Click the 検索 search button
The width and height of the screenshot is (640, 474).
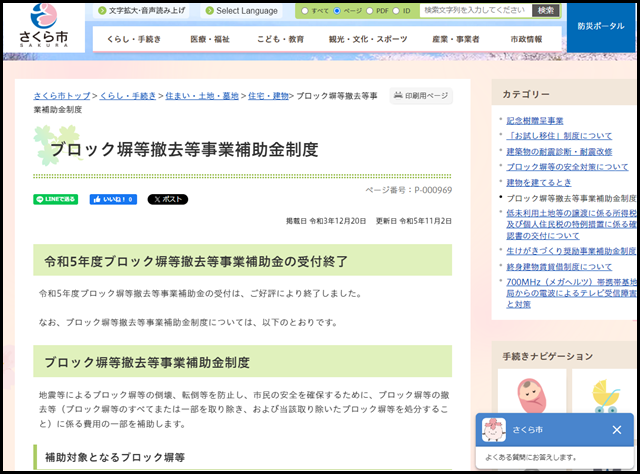coord(545,10)
